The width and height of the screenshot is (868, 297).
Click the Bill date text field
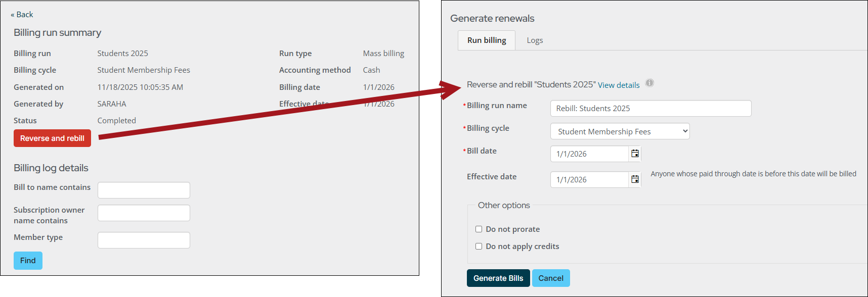[x=589, y=154]
